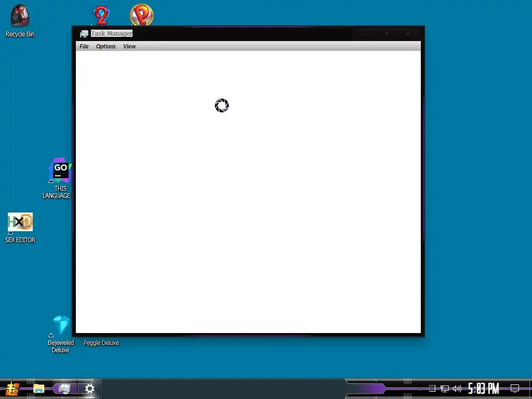The height and width of the screenshot is (399, 532).
Task: Click the 'Task Manager' title text
Action: tap(112, 34)
